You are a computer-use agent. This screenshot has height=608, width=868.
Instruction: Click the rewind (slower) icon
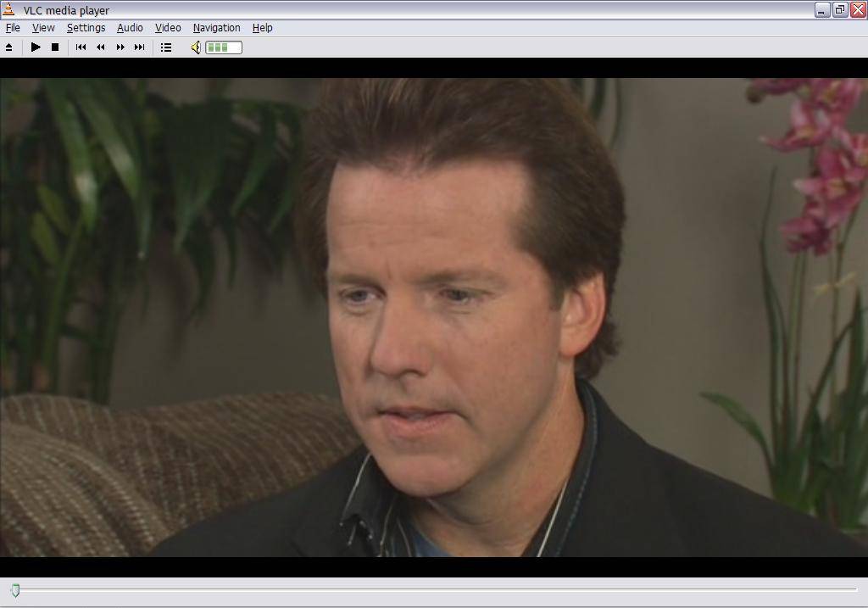[100, 47]
